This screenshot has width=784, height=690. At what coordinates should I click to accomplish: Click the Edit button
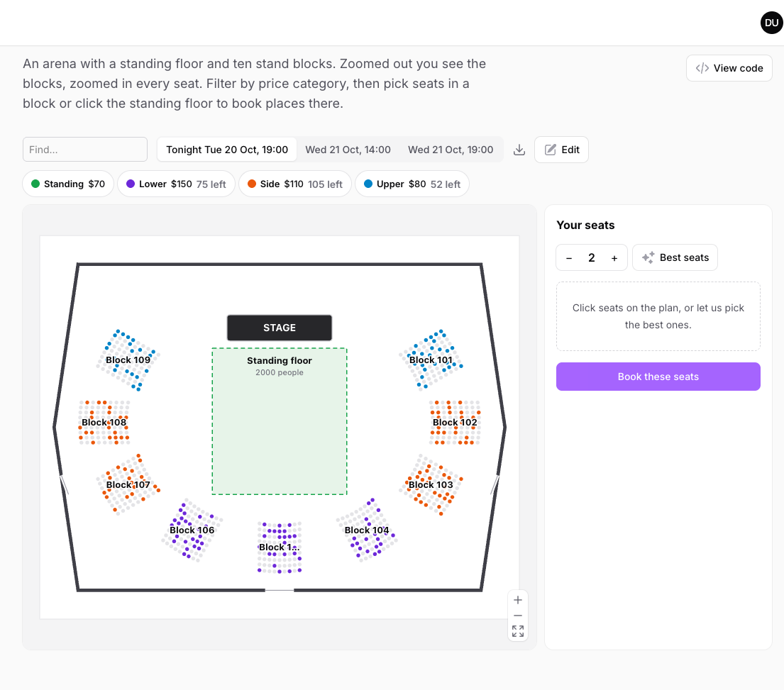(x=561, y=150)
